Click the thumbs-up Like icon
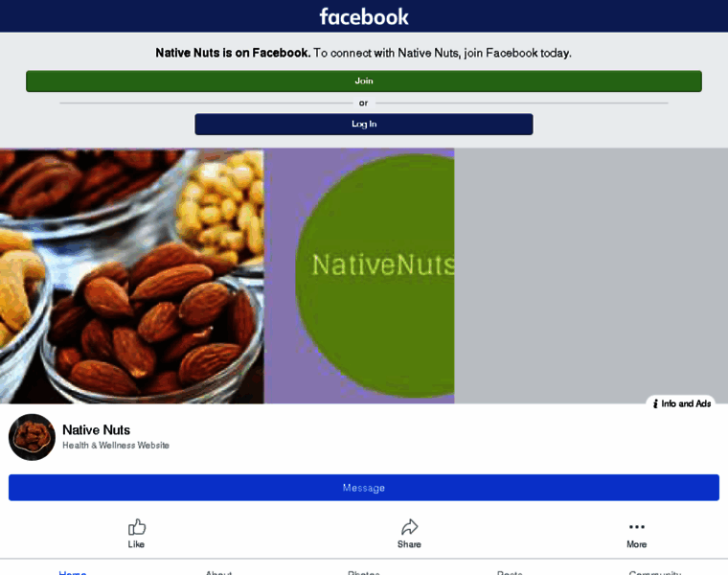 [x=136, y=527]
